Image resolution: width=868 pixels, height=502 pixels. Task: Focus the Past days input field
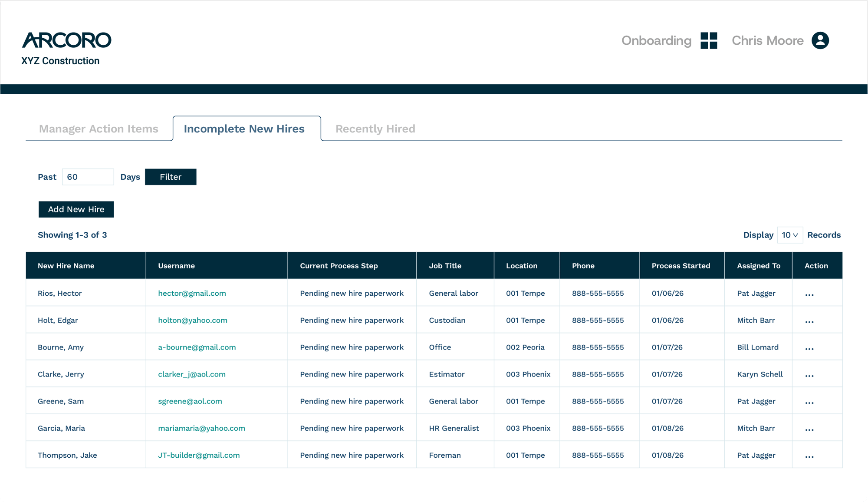88,177
